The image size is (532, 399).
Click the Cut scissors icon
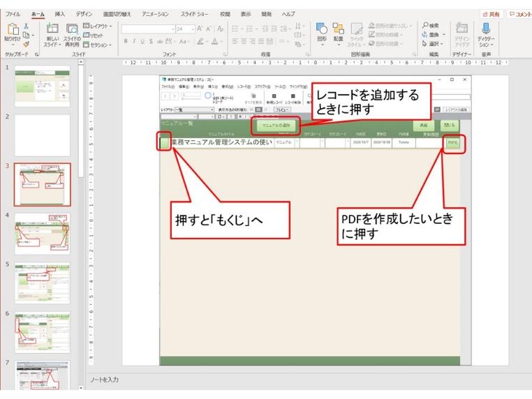pyautogui.click(x=26, y=26)
